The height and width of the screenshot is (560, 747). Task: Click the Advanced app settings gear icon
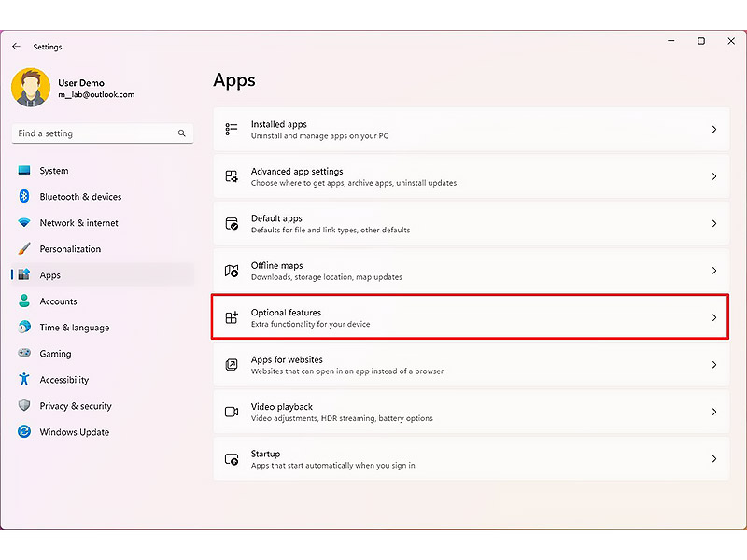point(232,176)
